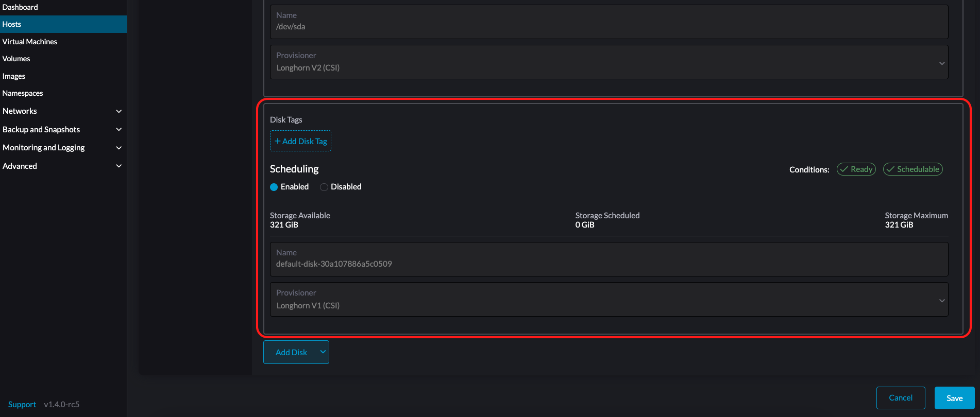Expand Monitoring and Logging chevron
Viewport: 980px width, 417px height.
(x=119, y=148)
